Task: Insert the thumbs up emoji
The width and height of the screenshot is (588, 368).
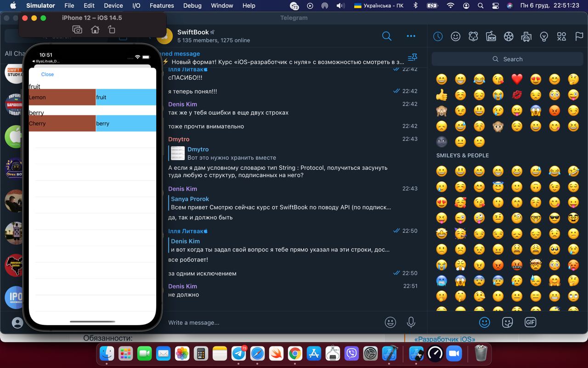Action: (441, 95)
